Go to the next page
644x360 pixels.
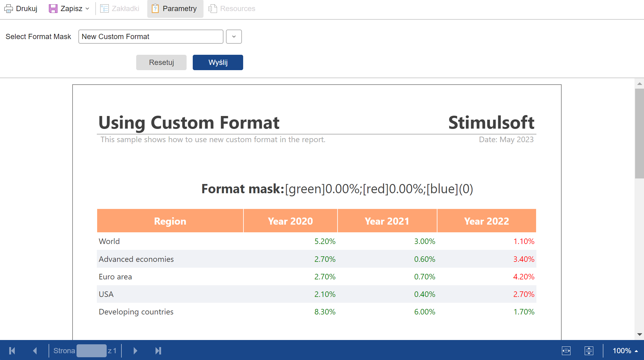point(135,351)
